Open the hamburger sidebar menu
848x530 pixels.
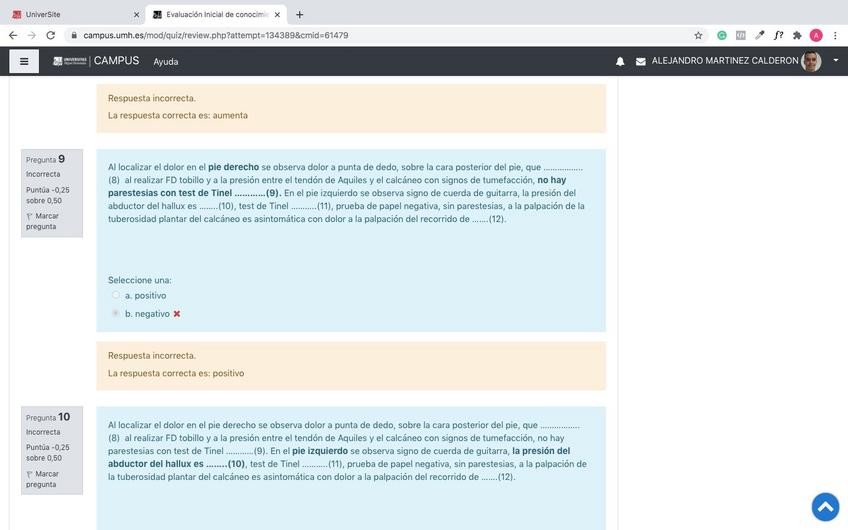coord(24,61)
